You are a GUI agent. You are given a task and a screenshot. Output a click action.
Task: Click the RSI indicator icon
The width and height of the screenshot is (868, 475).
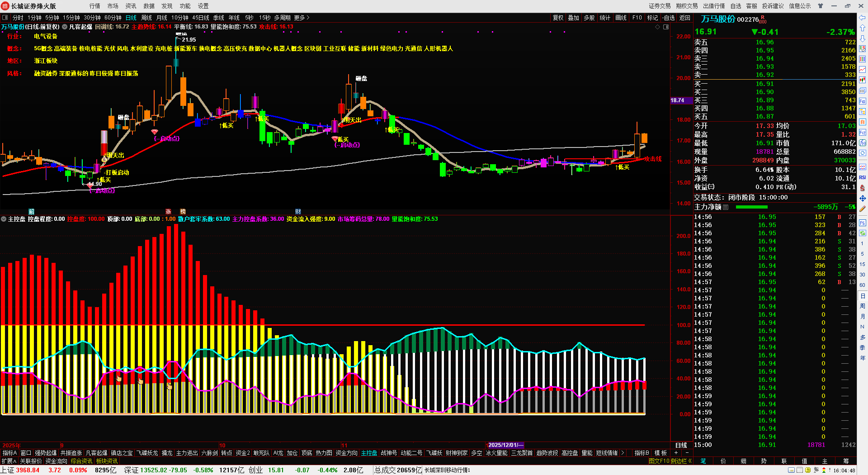(862, 177)
